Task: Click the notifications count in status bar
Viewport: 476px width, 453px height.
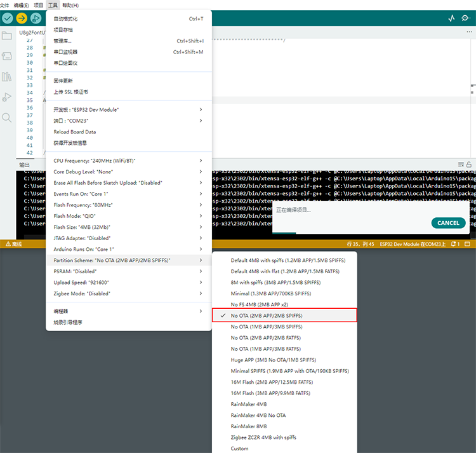Action: 455,244
